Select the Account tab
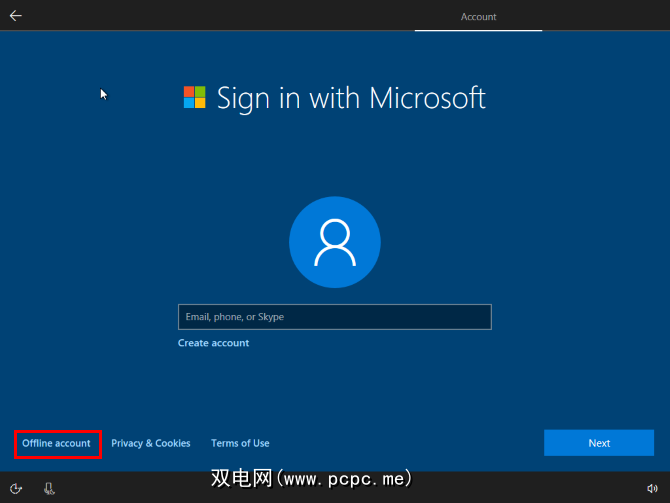670x503 pixels. [x=478, y=17]
